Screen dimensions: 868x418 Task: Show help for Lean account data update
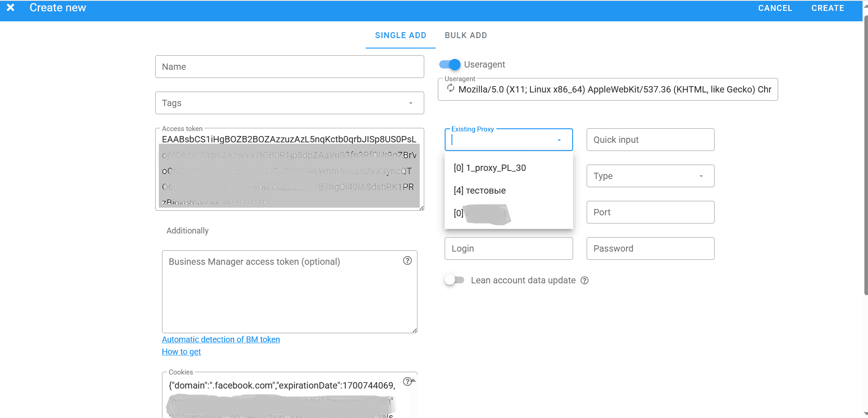[x=584, y=281]
